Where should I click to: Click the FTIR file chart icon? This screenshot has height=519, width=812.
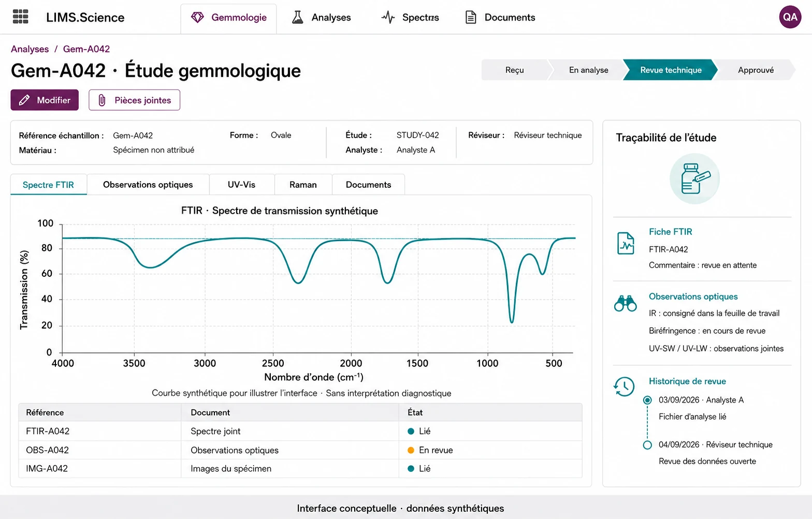626,243
